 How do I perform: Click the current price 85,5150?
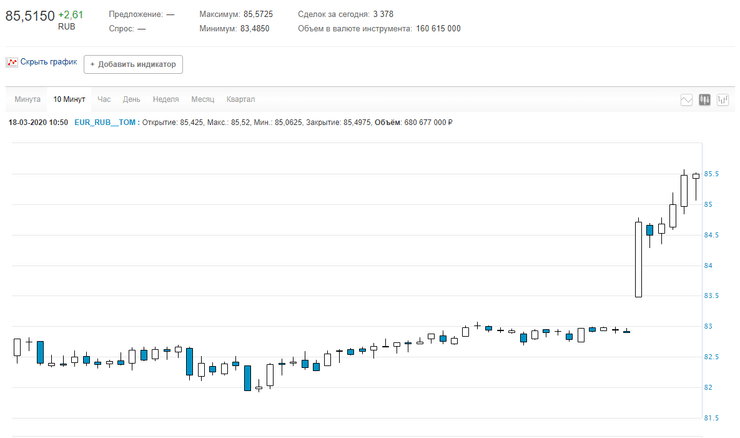[x=30, y=16]
